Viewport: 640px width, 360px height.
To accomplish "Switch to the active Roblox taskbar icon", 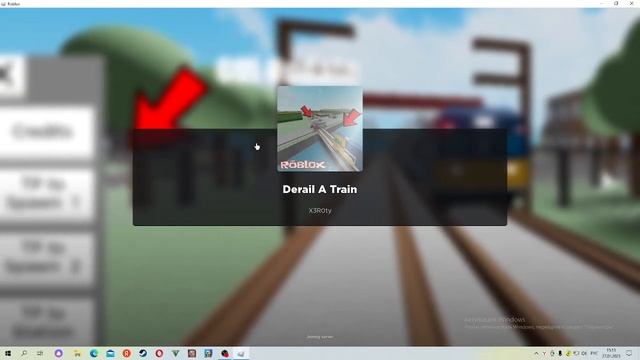I will point(241,353).
